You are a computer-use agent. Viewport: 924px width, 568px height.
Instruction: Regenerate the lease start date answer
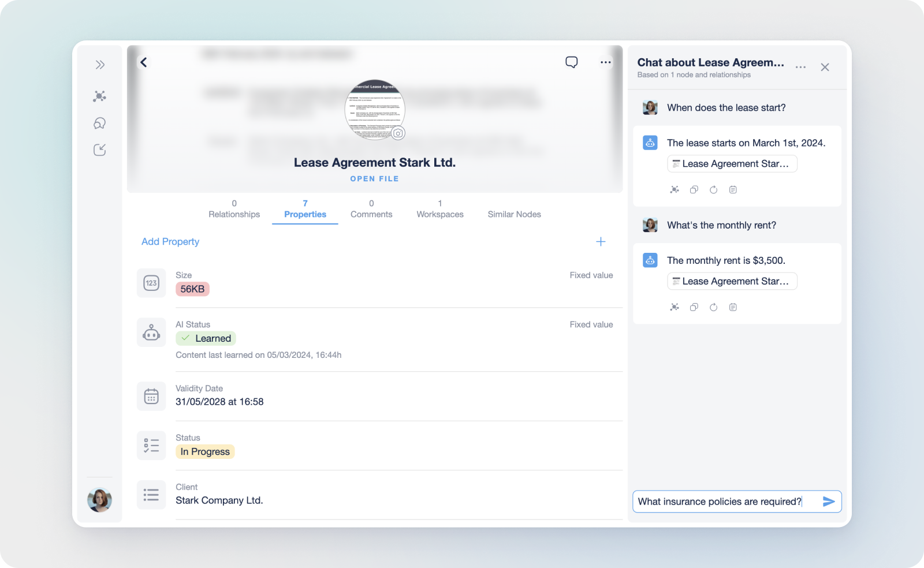pyautogui.click(x=713, y=189)
